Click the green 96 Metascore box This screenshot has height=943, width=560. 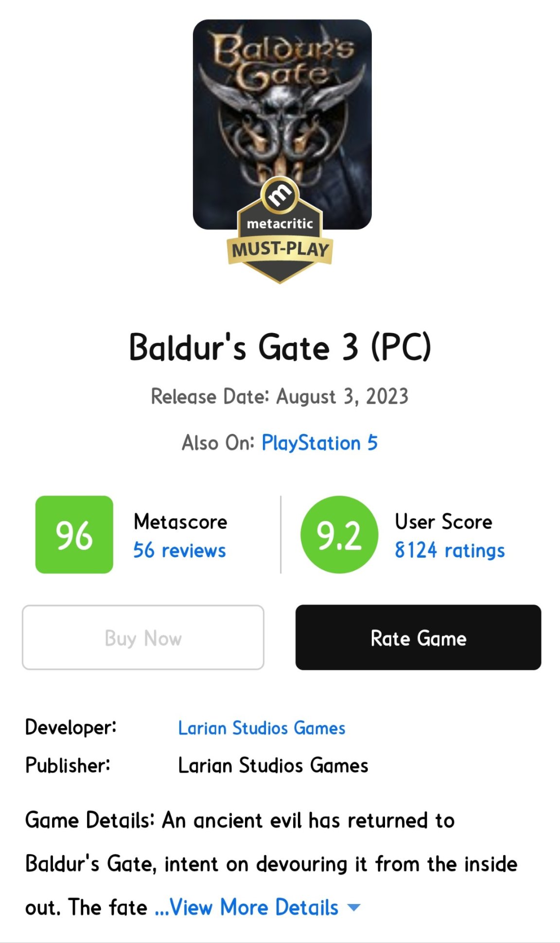click(x=74, y=534)
